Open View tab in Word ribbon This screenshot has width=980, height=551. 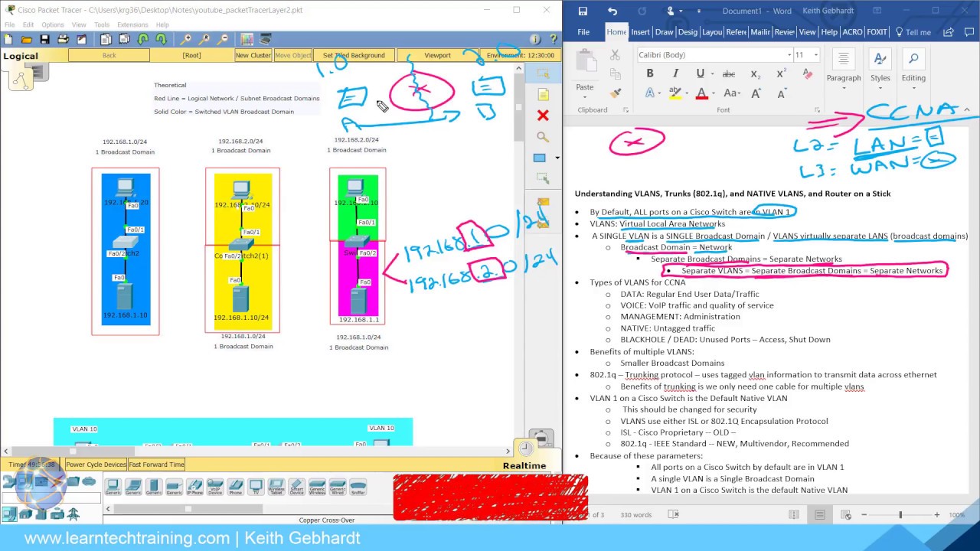click(807, 32)
